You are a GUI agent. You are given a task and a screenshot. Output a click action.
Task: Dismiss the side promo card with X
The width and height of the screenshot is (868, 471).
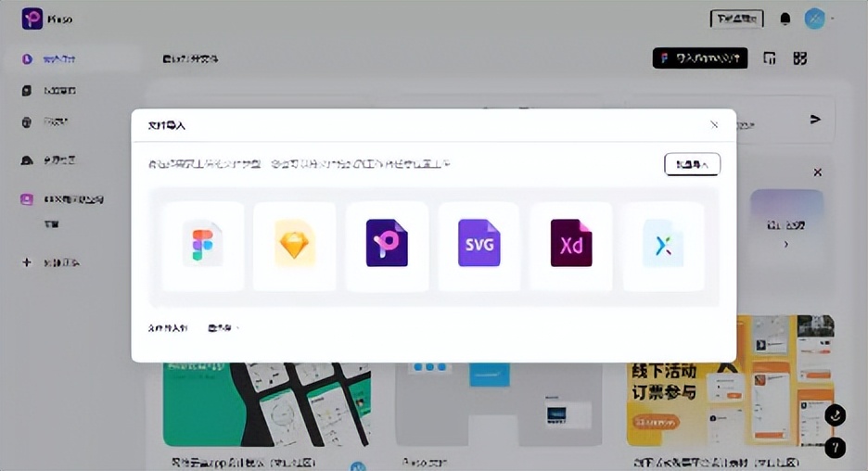(818, 172)
